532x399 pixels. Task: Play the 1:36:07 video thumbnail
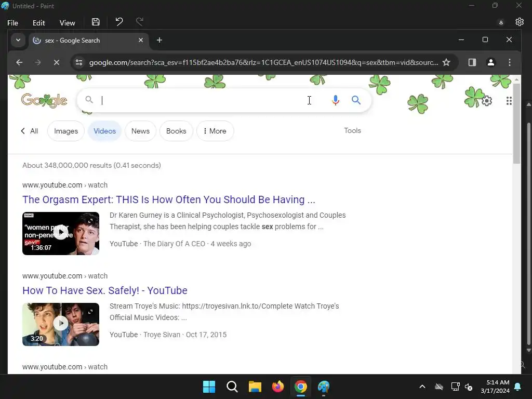(x=61, y=233)
